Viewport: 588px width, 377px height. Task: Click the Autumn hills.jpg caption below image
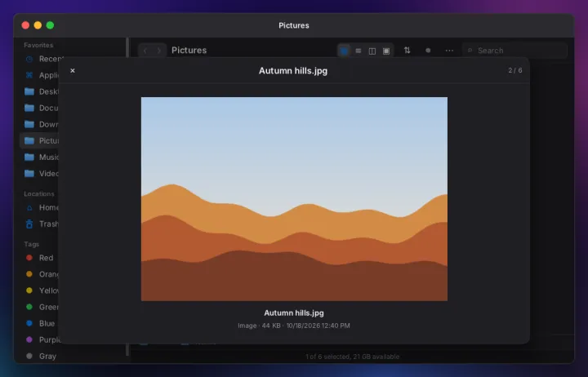294,313
